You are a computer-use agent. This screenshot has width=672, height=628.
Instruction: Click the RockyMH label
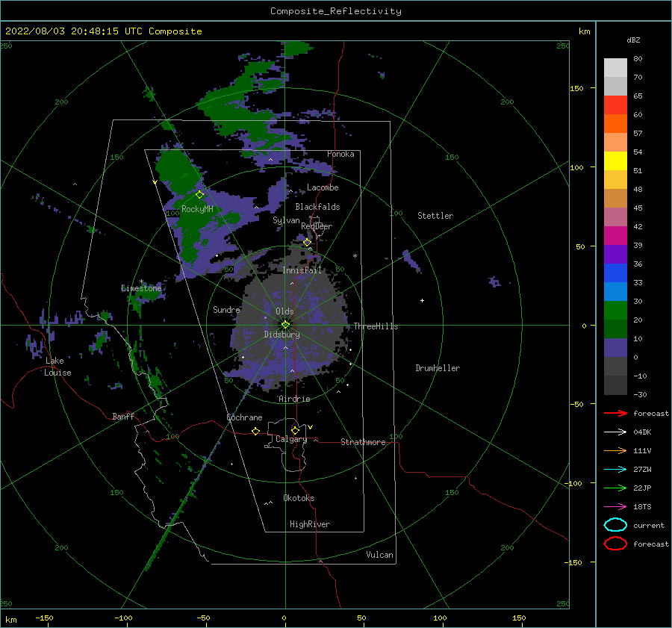pyautogui.click(x=197, y=209)
